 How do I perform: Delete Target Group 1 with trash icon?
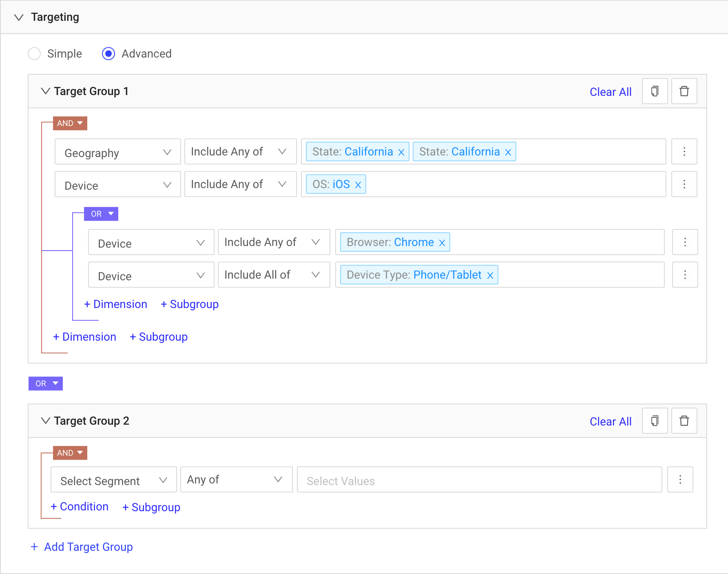click(x=684, y=91)
